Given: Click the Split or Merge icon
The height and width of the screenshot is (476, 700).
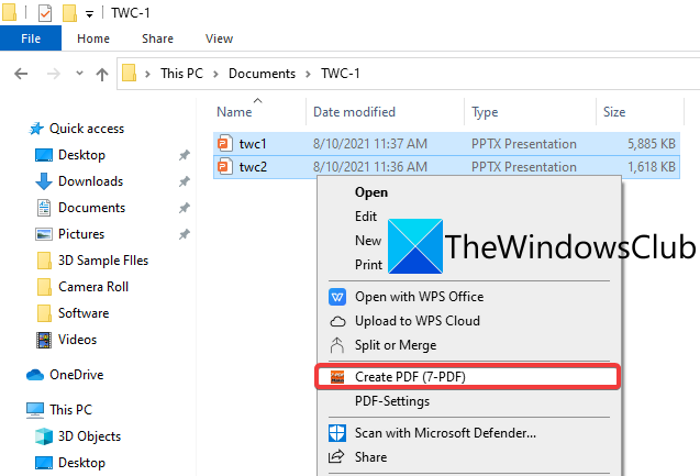Looking at the screenshot, I should (x=337, y=345).
